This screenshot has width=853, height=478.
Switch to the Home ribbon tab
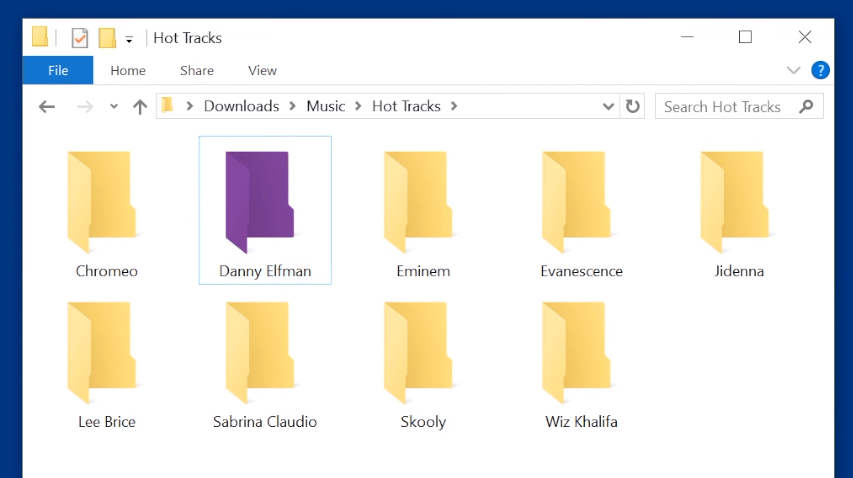coord(128,71)
